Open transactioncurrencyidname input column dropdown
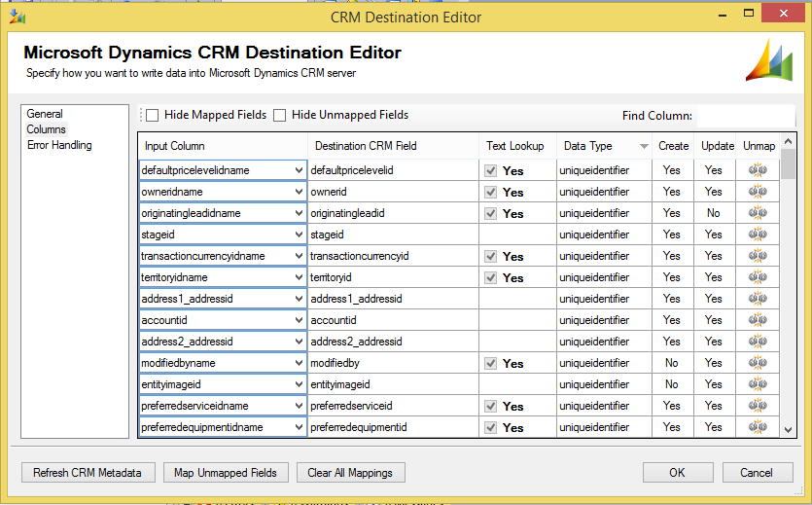 [x=299, y=256]
